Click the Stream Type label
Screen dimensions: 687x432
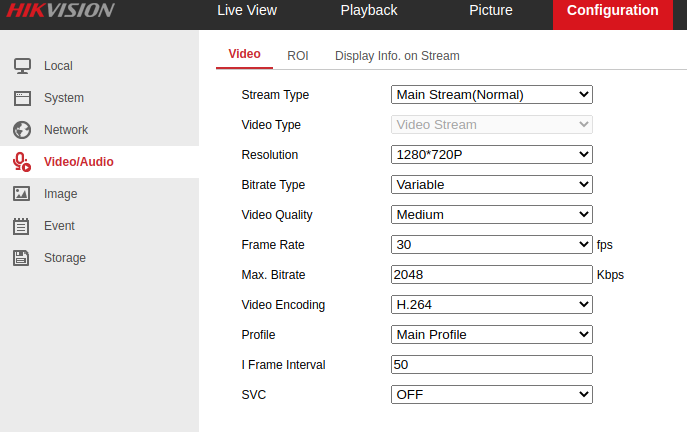point(275,95)
